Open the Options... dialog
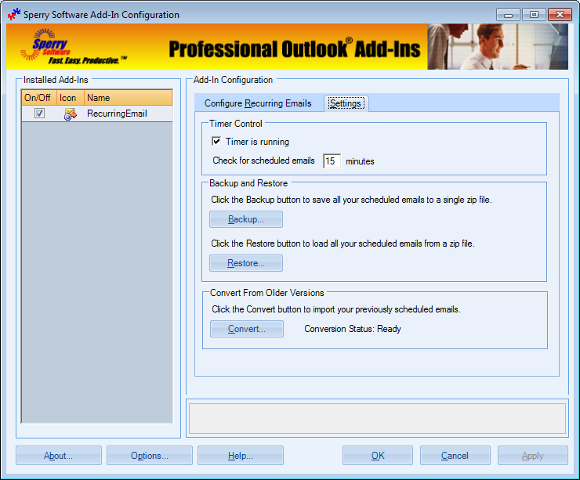This screenshot has height=480, width=580. (149, 455)
